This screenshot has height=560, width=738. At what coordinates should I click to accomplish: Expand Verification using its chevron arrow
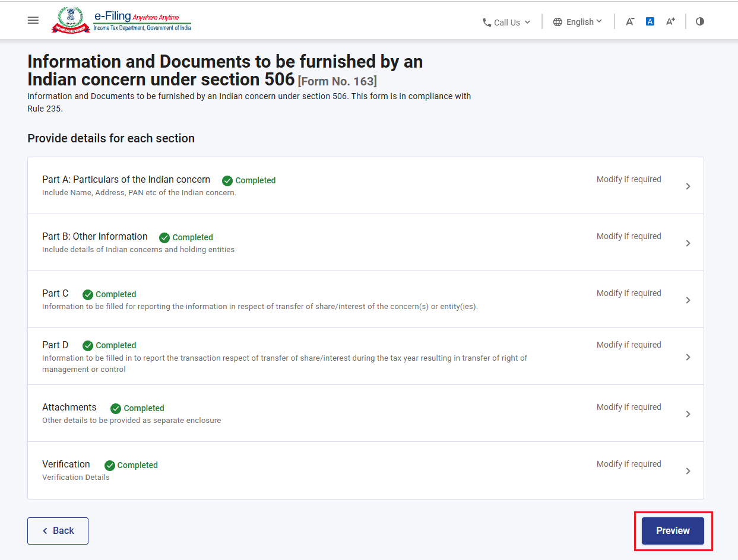688,471
